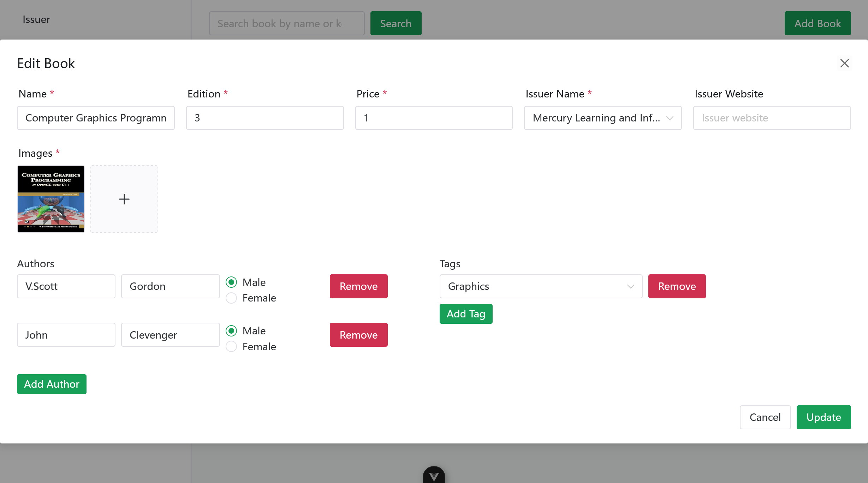Click the Issuer Website input field
868x483 pixels.
tap(772, 118)
